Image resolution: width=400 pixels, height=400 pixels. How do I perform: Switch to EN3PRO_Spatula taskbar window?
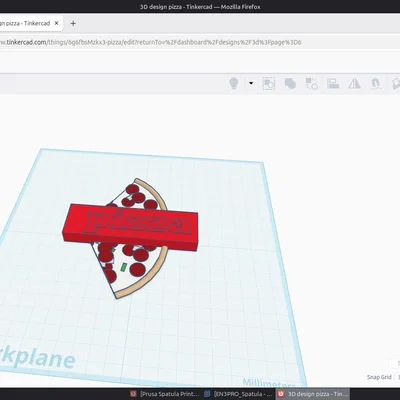tap(239, 394)
